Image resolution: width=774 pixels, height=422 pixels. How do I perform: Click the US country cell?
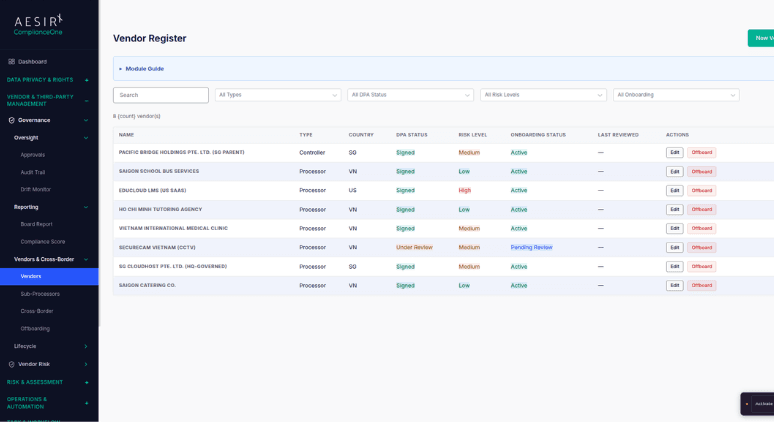coord(352,191)
